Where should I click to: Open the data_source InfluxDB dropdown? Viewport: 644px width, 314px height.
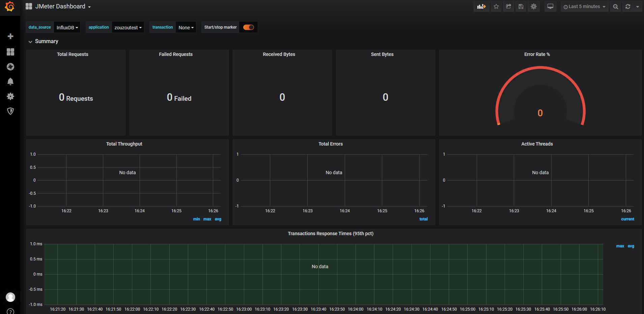[67, 28]
